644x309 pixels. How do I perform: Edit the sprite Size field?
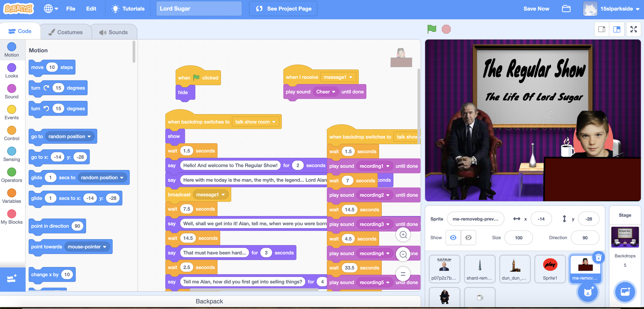518,238
